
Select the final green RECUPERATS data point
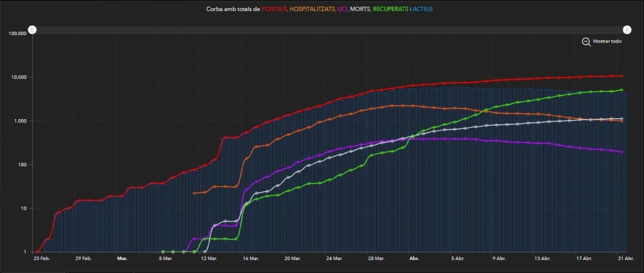pyautogui.click(x=621, y=90)
